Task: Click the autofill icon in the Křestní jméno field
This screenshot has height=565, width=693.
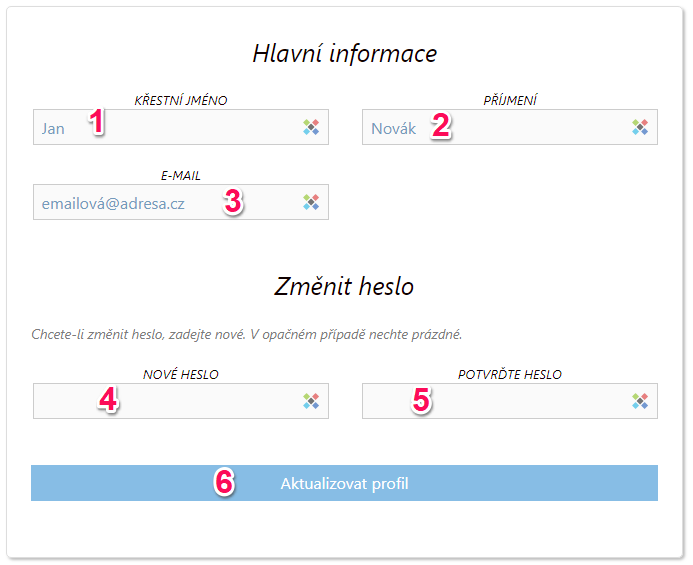Action: pyautogui.click(x=311, y=127)
